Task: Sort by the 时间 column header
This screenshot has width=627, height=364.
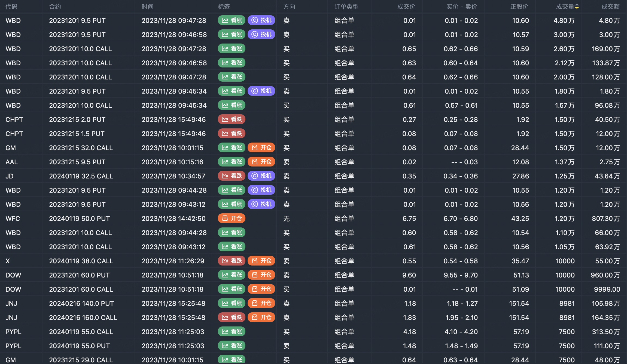Action: point(147,7)
